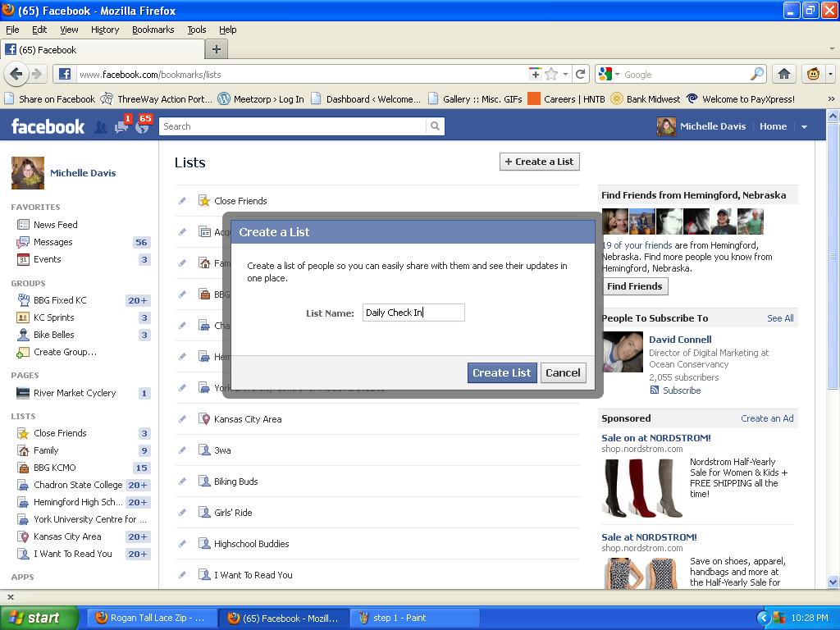Open the Bookmarks menu
Screen dimensions: 840x630
coord(153,30)
